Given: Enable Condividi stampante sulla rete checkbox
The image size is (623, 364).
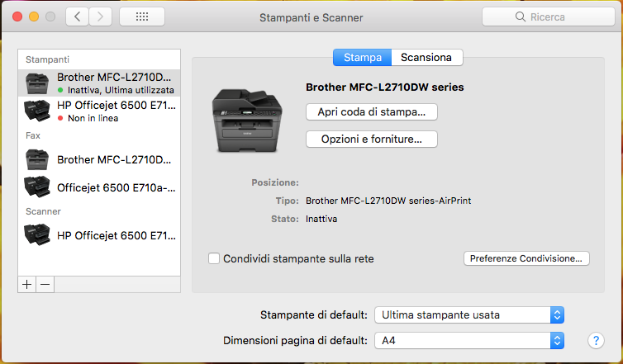Looking at the screenshot, I should [x=214, y=258].
